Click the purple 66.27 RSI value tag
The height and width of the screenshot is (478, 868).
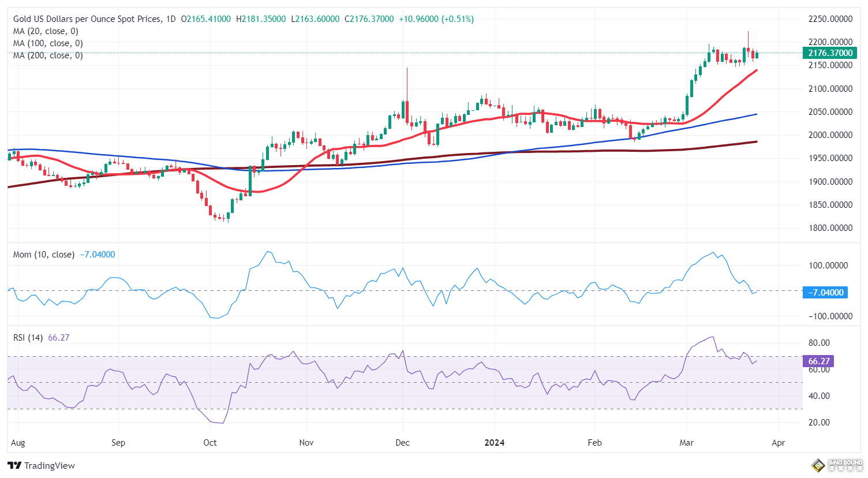coord(818,361)
